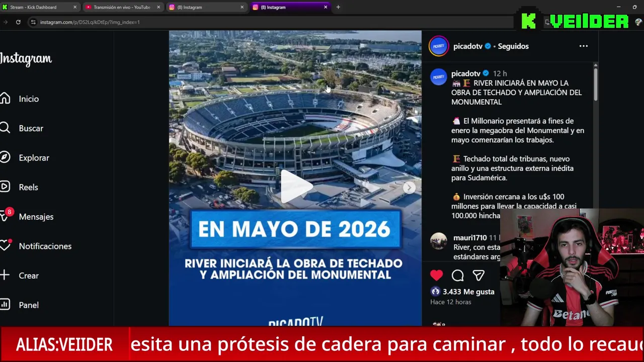The image size is (644, 362).
Task: Go to next slide of the post
Action: 409,188
